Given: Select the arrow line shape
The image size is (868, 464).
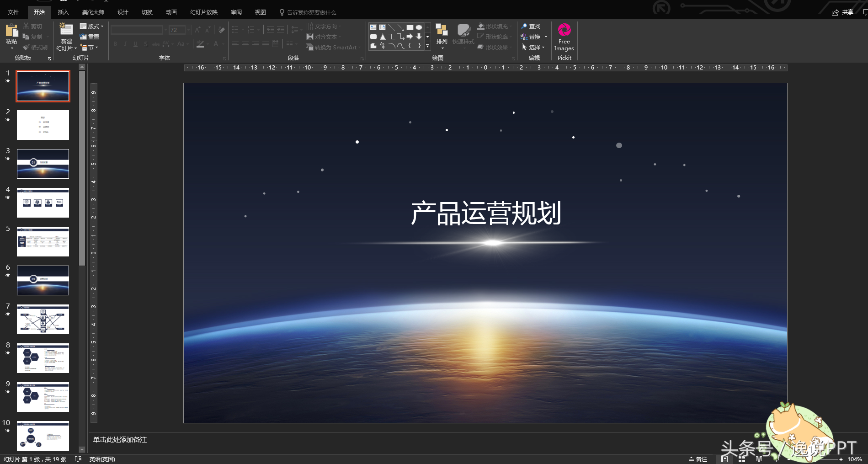Looking at the screenshot, I should click(401, 27).
